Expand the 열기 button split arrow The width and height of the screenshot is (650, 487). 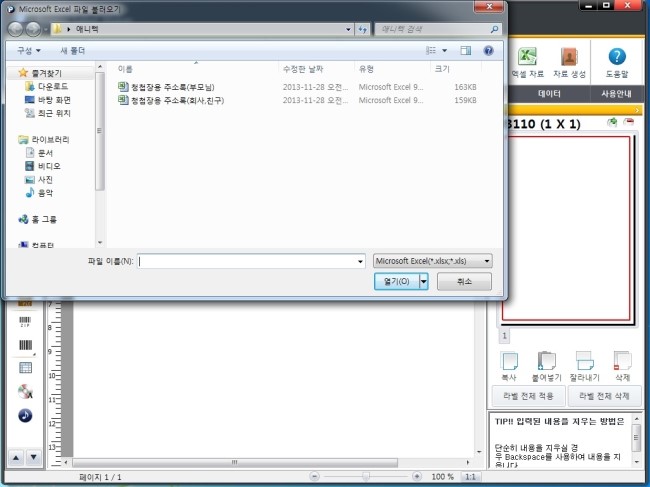(x=423, y=281)
